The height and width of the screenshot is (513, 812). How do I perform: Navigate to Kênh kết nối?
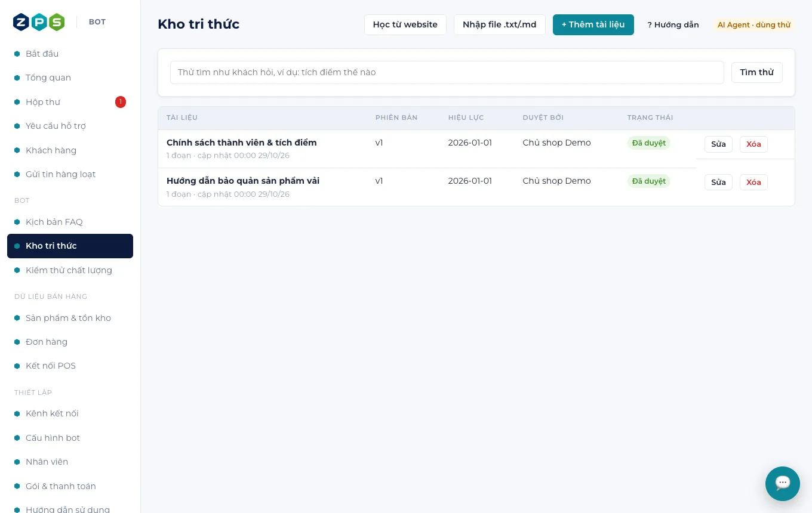(70, 413)
